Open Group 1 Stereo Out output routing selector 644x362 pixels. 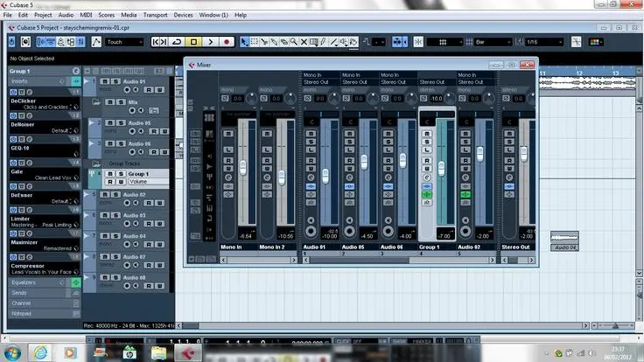pyautogui.click(x=437, y=82)
